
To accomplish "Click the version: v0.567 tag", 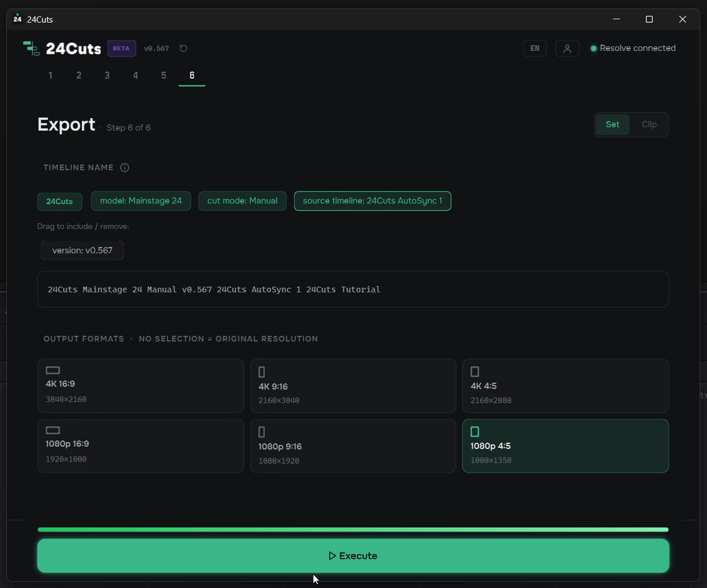I will pyautogui.click(x=82, y=251).
